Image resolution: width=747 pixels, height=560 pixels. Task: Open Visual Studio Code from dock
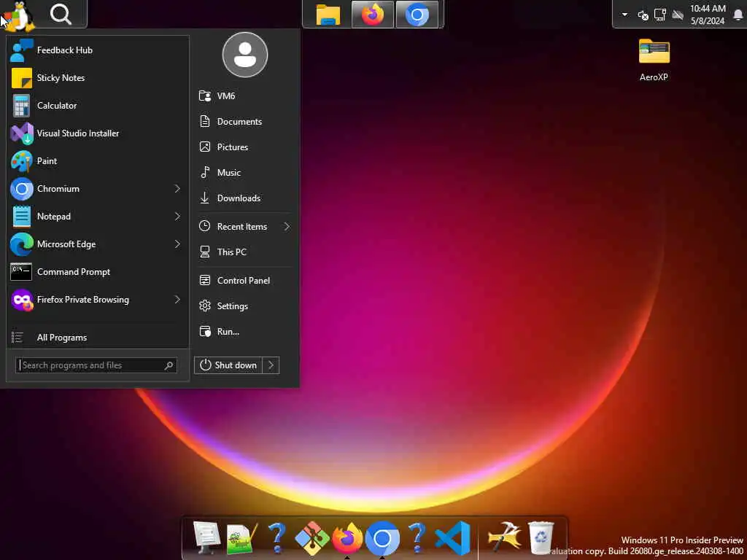(452, 539)
